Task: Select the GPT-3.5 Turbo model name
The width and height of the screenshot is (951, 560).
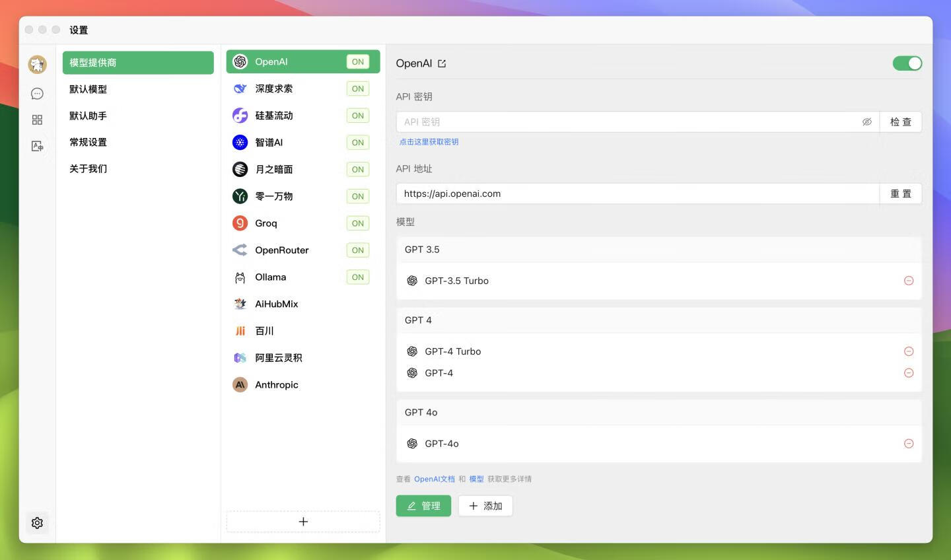Action: click(457, 281)
